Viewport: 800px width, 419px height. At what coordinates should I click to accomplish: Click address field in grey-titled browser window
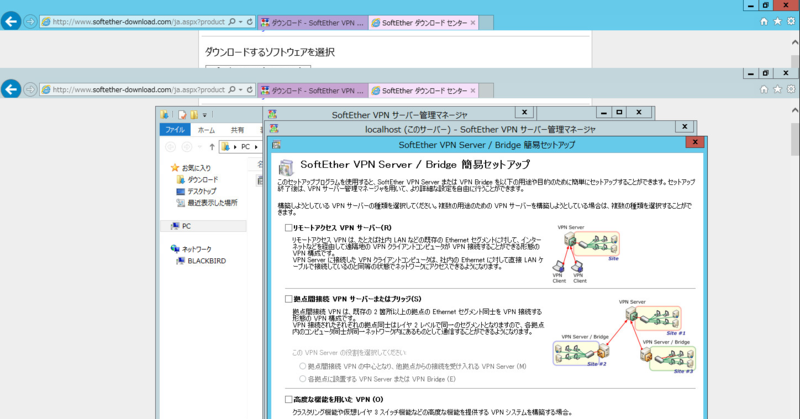(138, 90)
